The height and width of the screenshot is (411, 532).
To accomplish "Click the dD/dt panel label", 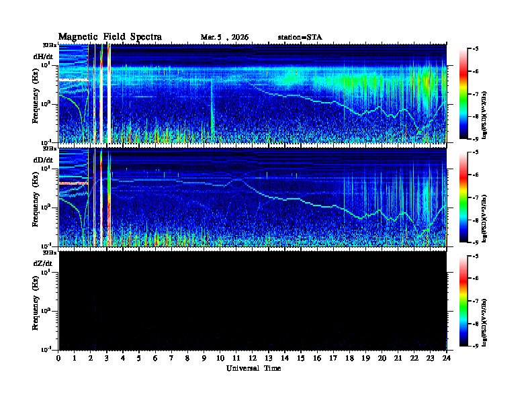I will (43, 160).
